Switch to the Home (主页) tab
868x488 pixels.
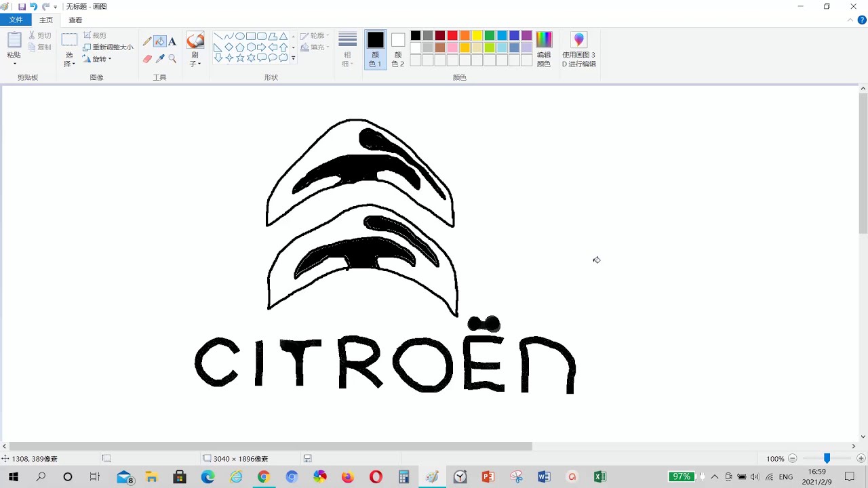(46, 20)
